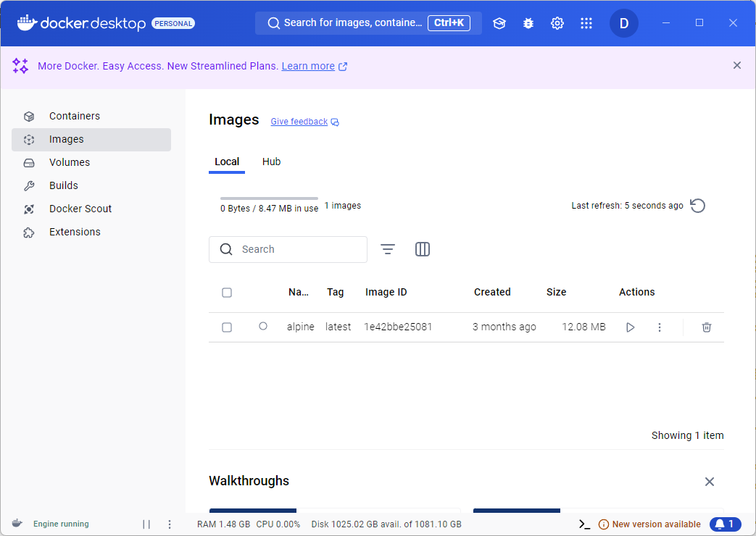The image size is (756, 536).
Task: Focus the images Search field
Action: (288, 249)
